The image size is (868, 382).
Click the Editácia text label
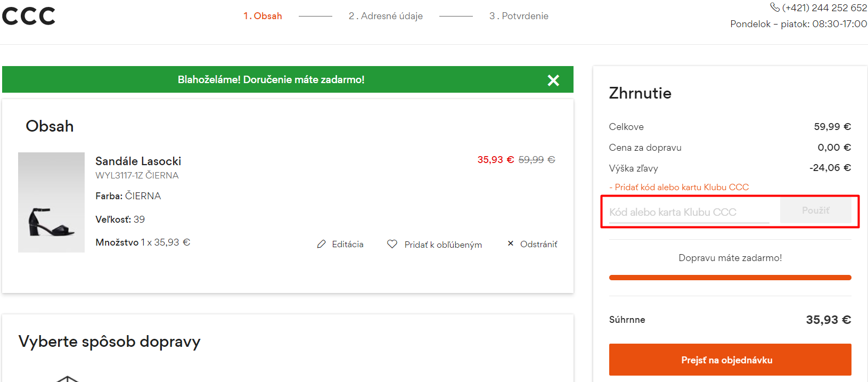348,244
